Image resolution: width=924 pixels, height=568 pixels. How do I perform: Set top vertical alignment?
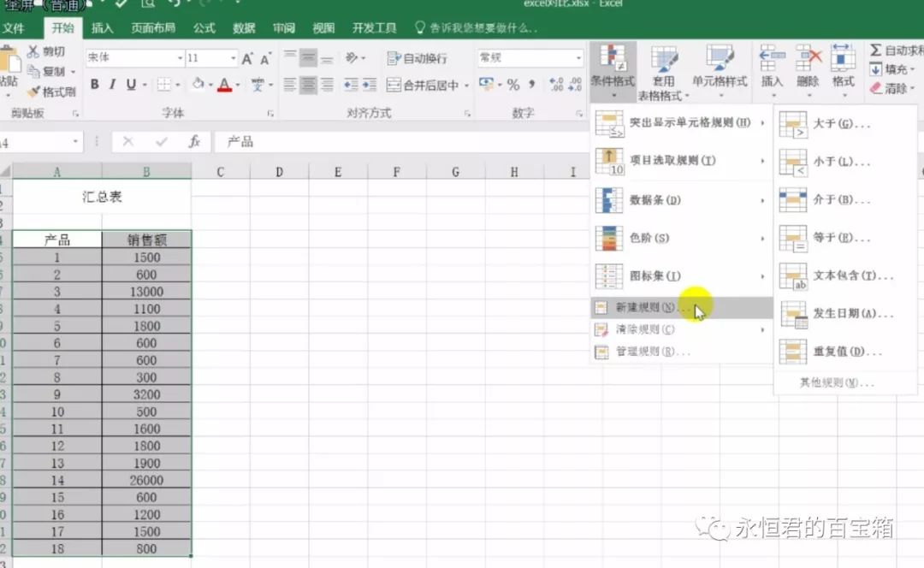[x=289, y=57]
